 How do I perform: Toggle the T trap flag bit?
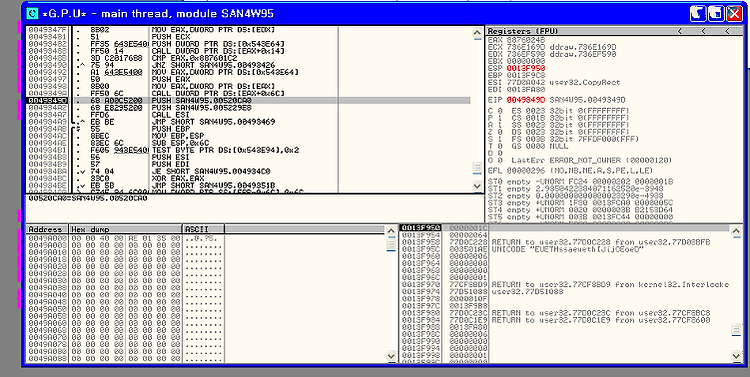(499, 146)
